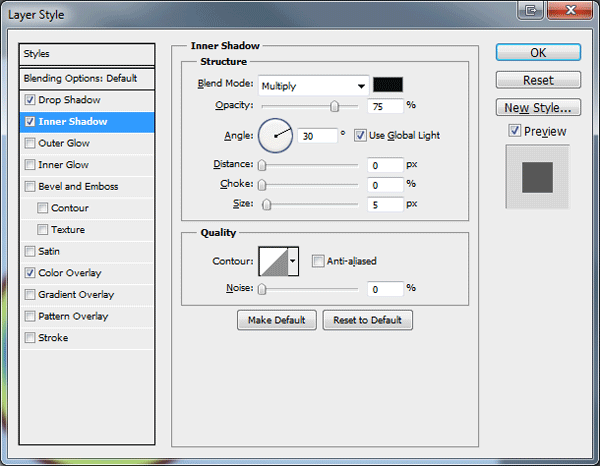
Task: Enable the Outer Glow checkbox
Action: [30, 143]
